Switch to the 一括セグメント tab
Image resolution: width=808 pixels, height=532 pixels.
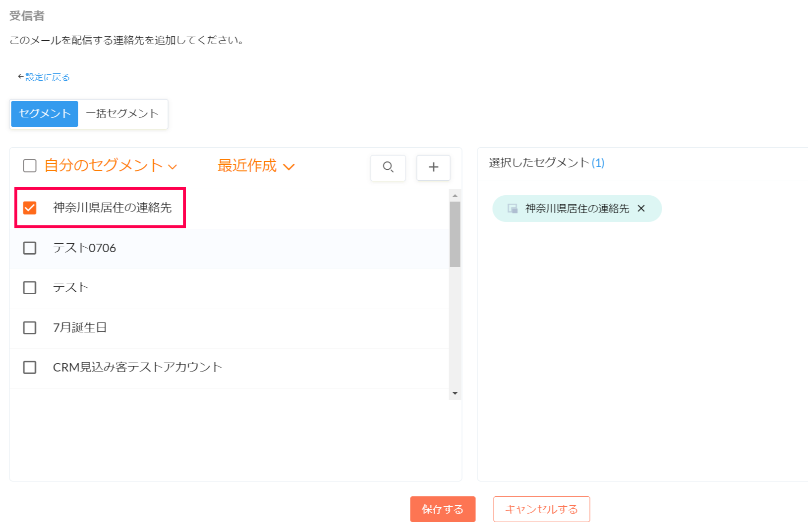[122, 114]
